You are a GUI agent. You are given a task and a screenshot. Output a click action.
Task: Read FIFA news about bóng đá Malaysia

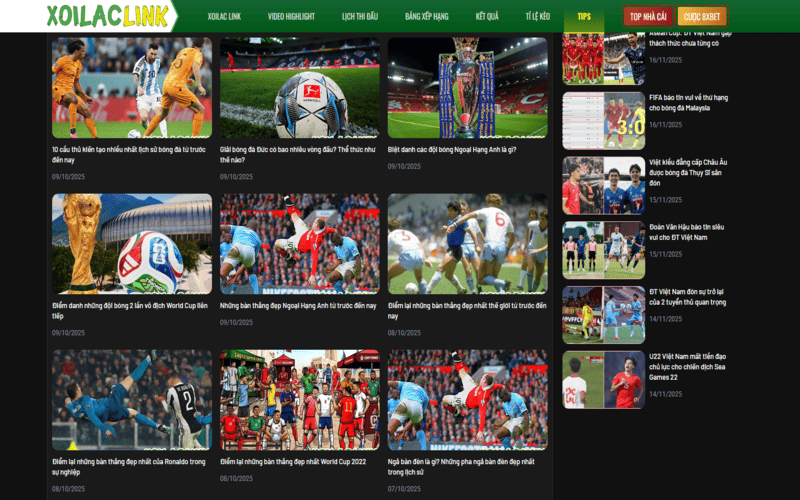coord(688,103)
